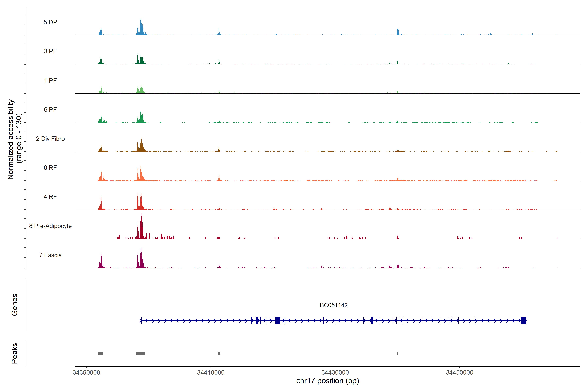Click the 5 DP track label

pyautogui.click(x=50, y=22)
